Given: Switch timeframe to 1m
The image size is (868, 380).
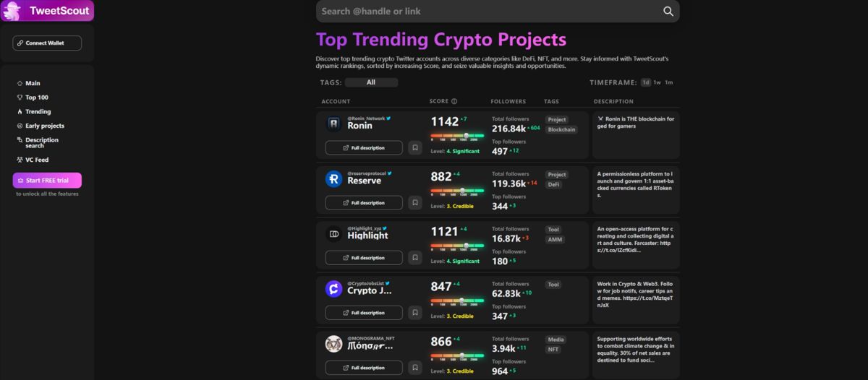Looking at the screenshot, I should (x=669, y=82).
